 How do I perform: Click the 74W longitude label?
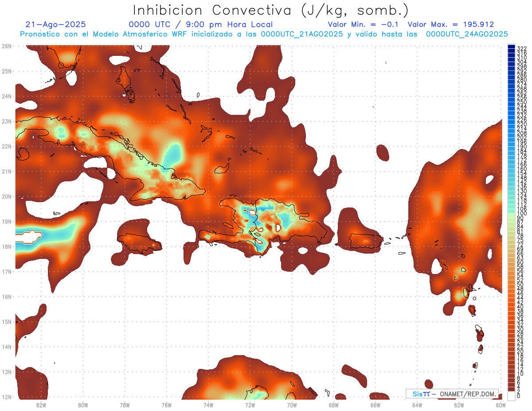pyautogui.click(x=208, y=405)
